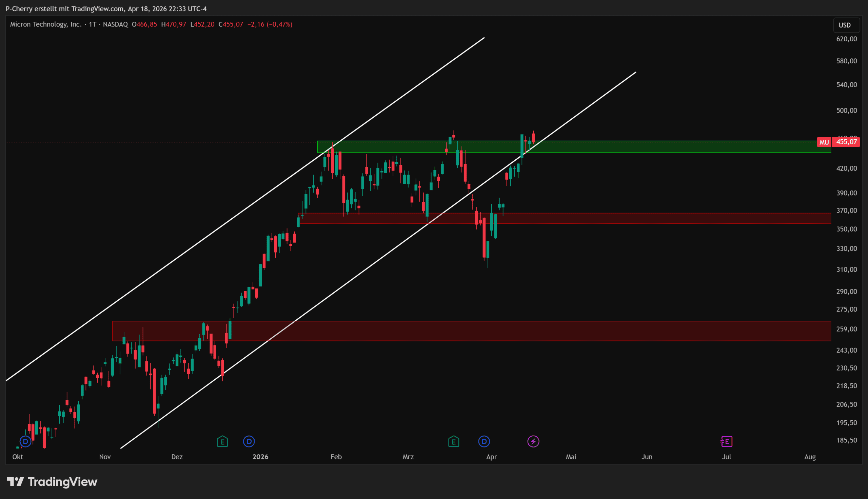Image resolution: width=868 pixels, height=499 pixels.
Task: Click the TradingView logo
Action: 52,482
